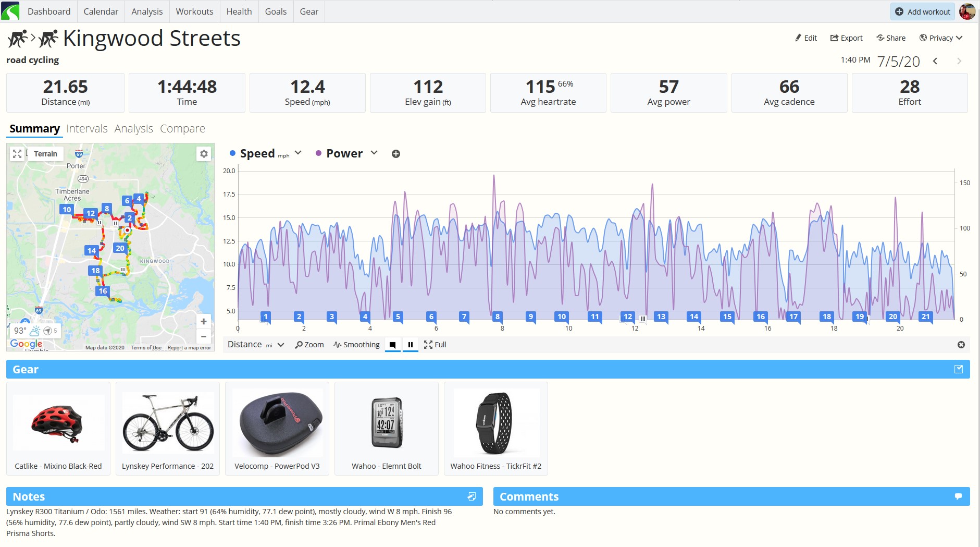Open map settings gear icon
Screen dimensions: 980x547
[204, 154]
